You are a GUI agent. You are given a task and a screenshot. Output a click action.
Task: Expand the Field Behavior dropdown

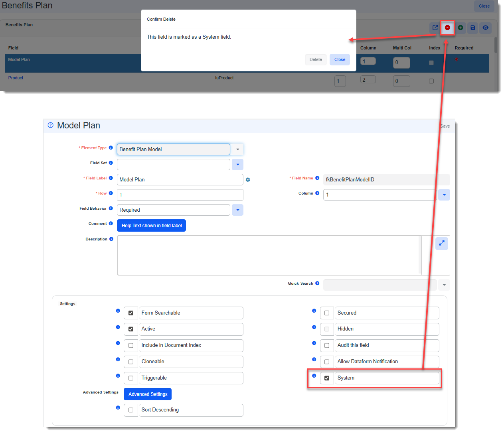pos(237,210)
